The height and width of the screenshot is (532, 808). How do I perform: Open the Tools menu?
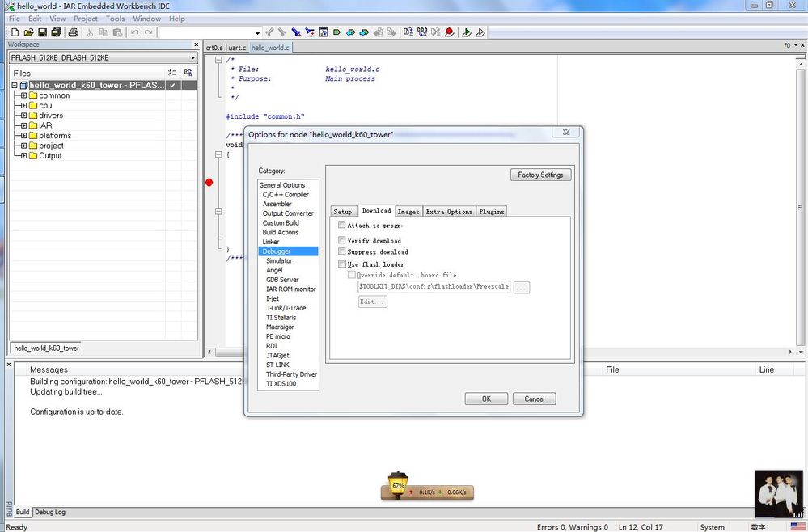[x=115, y=19]
